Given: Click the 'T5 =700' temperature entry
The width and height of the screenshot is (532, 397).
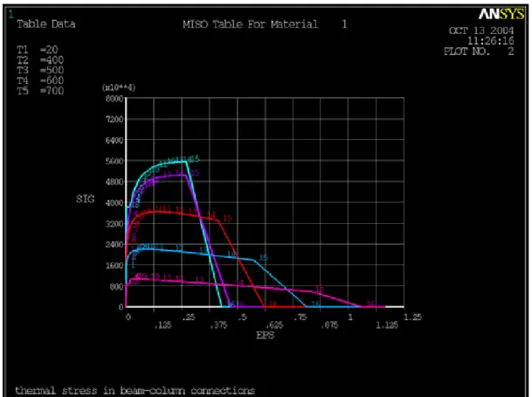Looking at the screenshot, I should (40, 91).
